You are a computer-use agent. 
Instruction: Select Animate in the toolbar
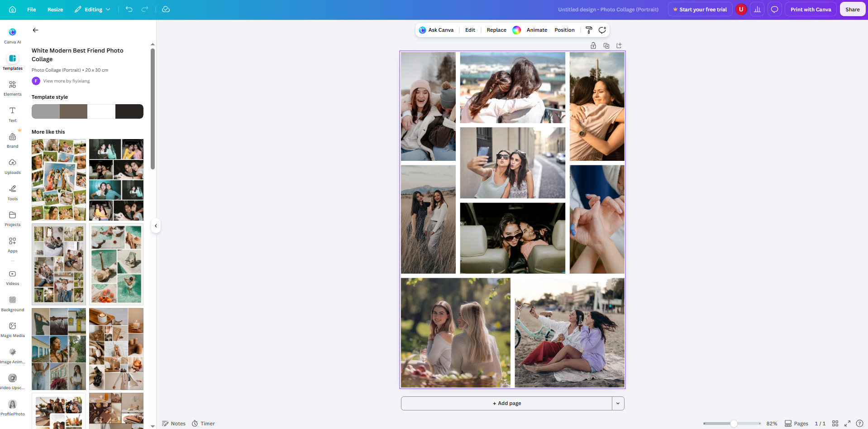click(537, 30)
